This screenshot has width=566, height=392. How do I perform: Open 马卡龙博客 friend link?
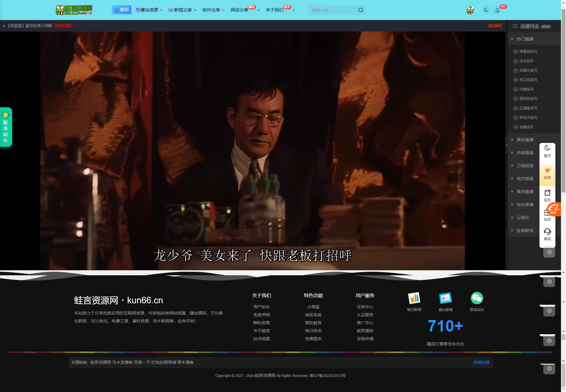pos(122,362)
